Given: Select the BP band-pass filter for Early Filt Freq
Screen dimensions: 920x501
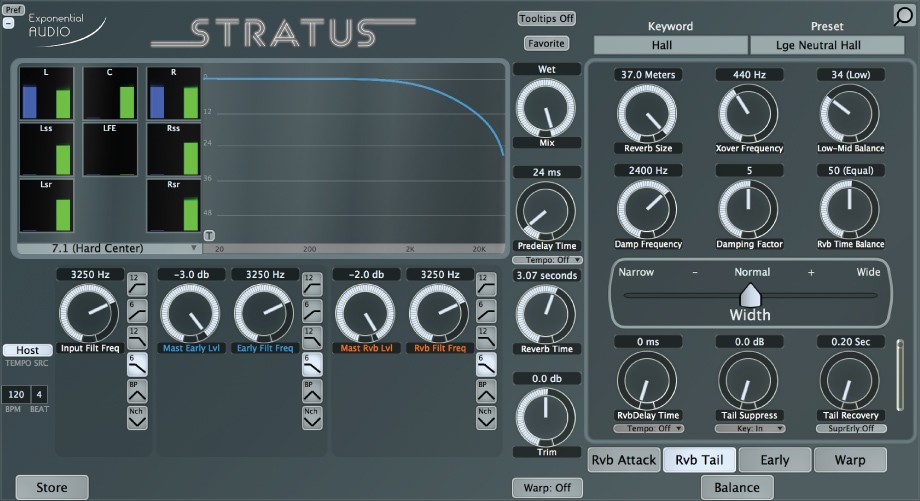Looking at the screenshot, I should pyautogui.click(x=312, y=391).
